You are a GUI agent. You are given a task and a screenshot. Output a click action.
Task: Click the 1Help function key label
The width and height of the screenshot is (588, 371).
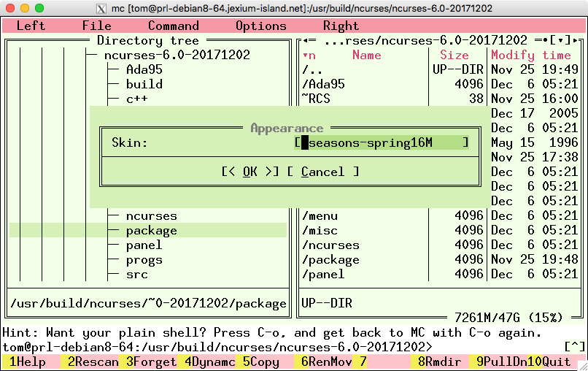27,362
